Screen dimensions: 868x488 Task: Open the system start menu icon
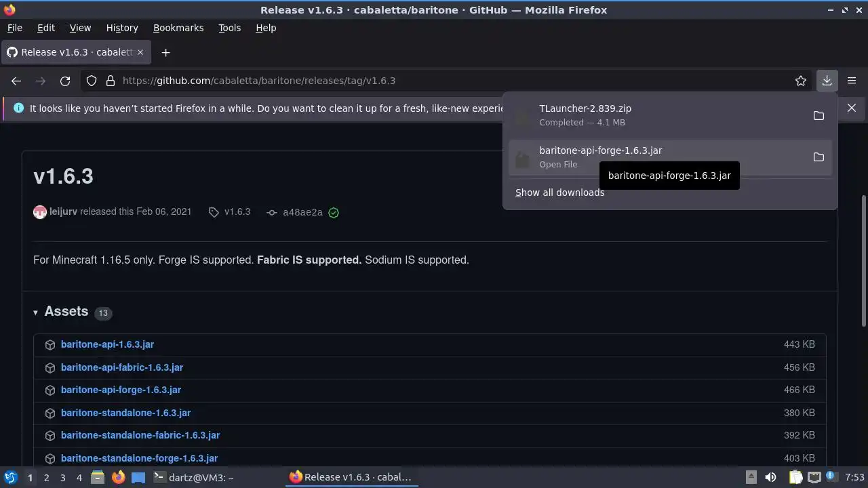click(x=10, y=477)
